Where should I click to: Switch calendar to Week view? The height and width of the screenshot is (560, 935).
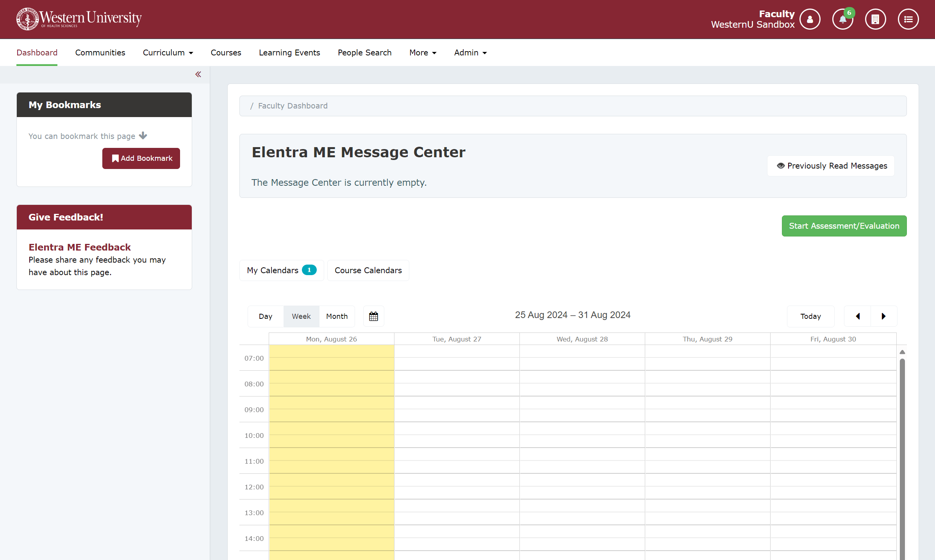pyautogui.click(x=301, y=316)
